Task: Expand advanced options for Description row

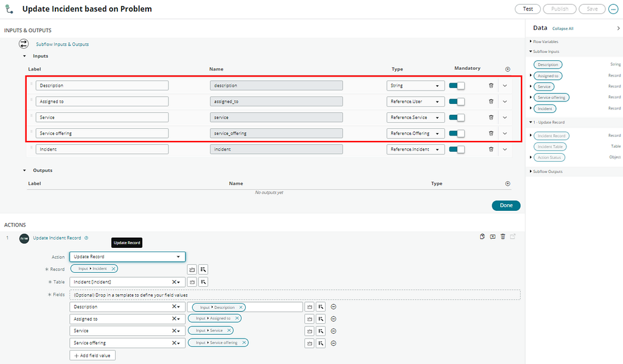Action: coord(504,85)
